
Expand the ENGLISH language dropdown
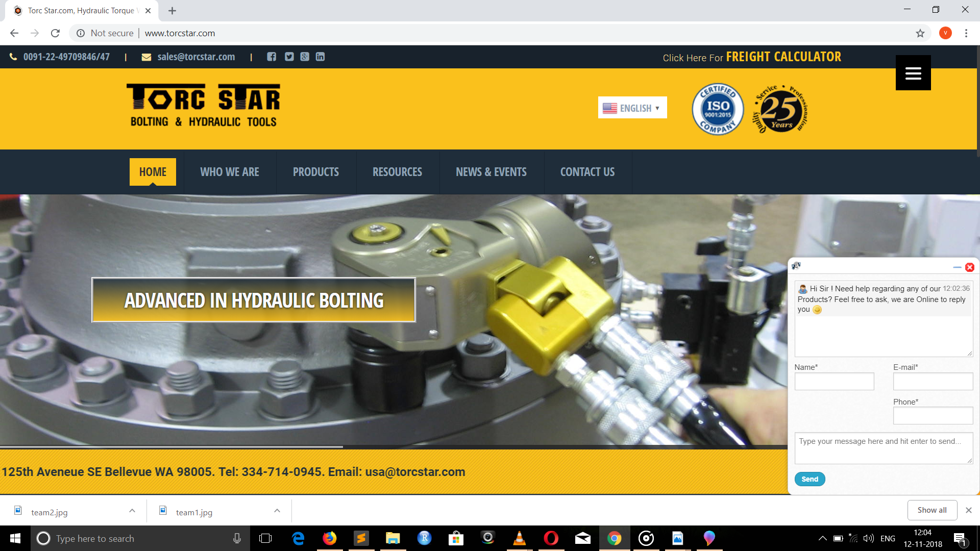click(632, 108)
